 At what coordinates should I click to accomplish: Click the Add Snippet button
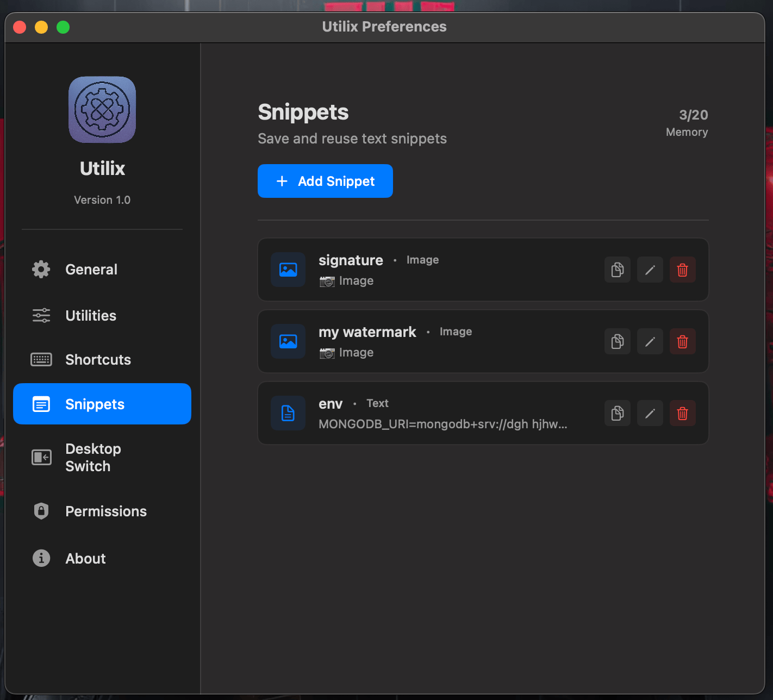(x=325, y=181)
